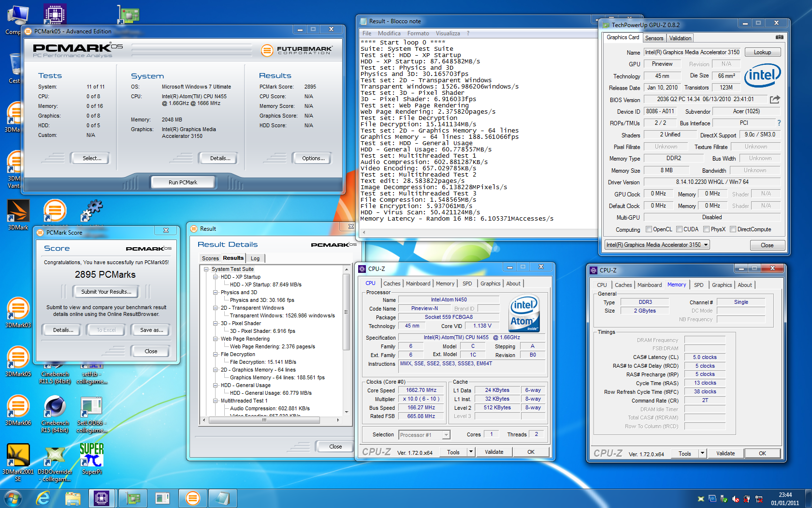Open Cinebench R15 (64bit) shortcut

55,414
